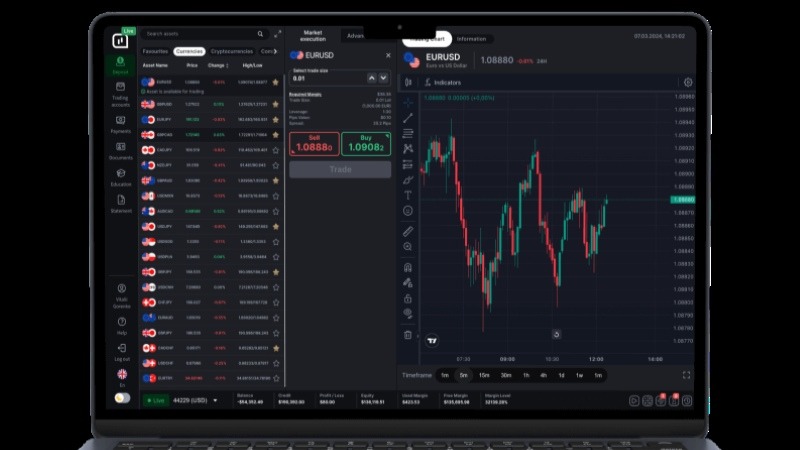
Task: Select the trend line drawing tool
Action: click(x=408, y=118)
